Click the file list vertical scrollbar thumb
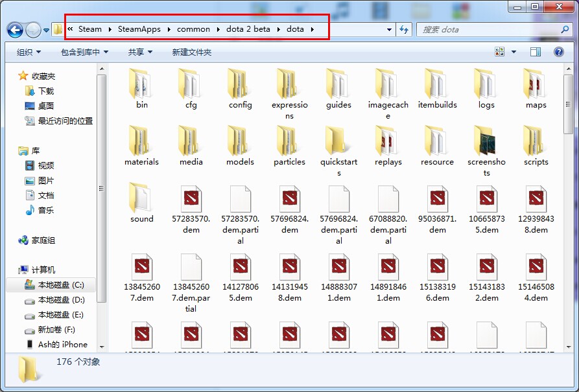Screen dimensions: 579x392 pyautogui.click(x=568, y=104)
